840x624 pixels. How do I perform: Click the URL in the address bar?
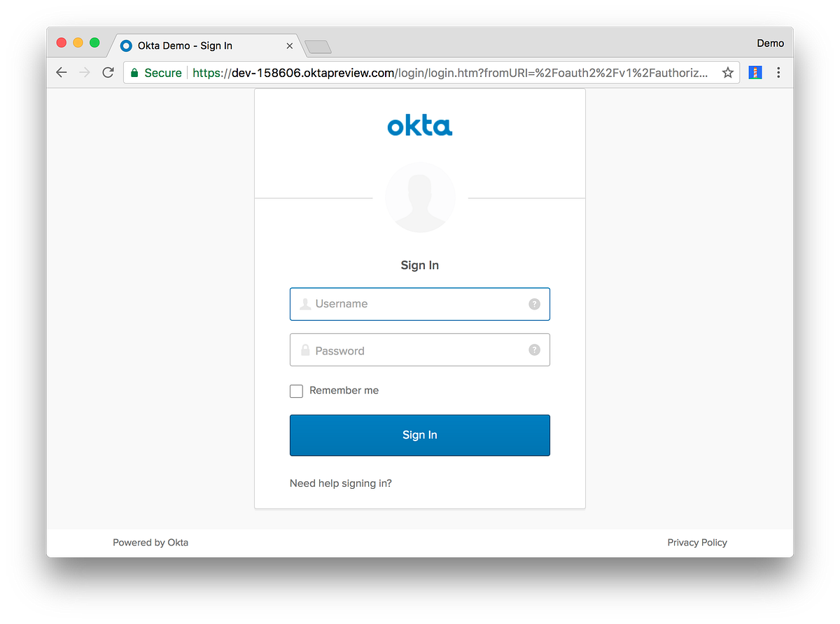tap(450, 73)
